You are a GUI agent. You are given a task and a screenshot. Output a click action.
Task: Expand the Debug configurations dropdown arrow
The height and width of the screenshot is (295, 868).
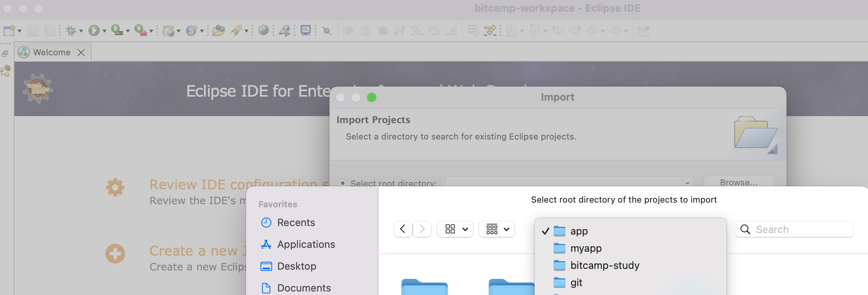point(81,31)
